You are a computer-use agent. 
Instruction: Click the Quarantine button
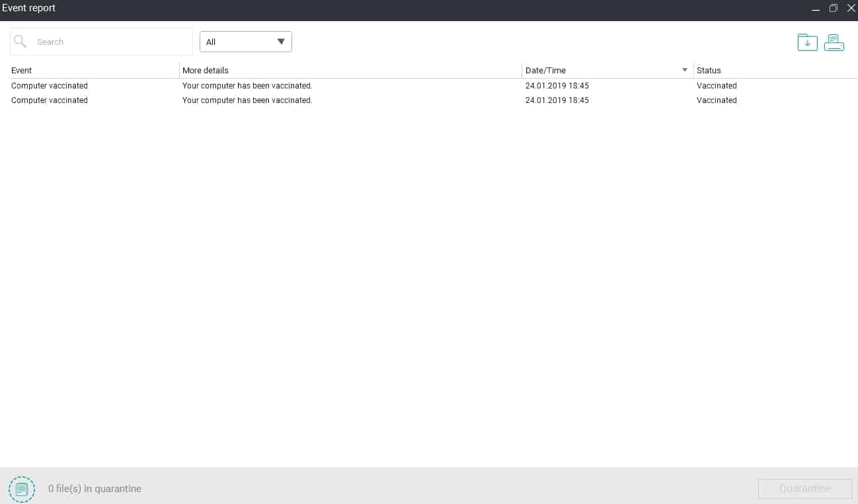804,489
